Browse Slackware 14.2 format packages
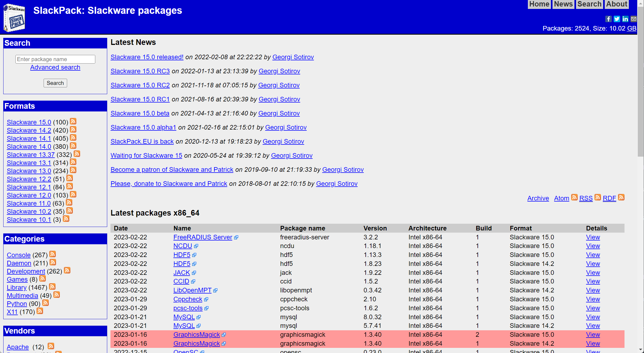The height and width of the screenshot is (353, 644). tap(29, 130)
